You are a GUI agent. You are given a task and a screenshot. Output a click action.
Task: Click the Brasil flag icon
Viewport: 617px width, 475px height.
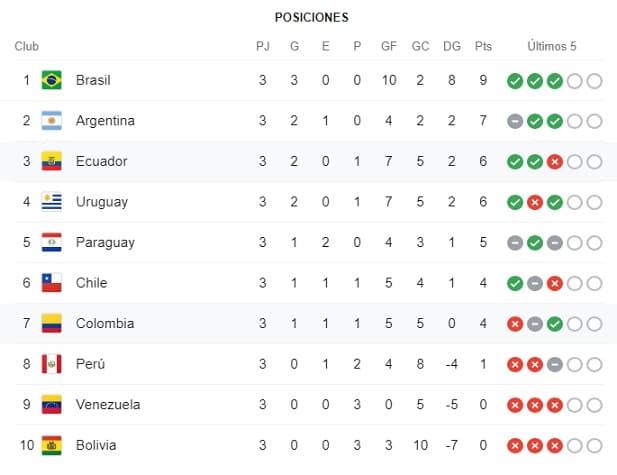click(51, 80)
